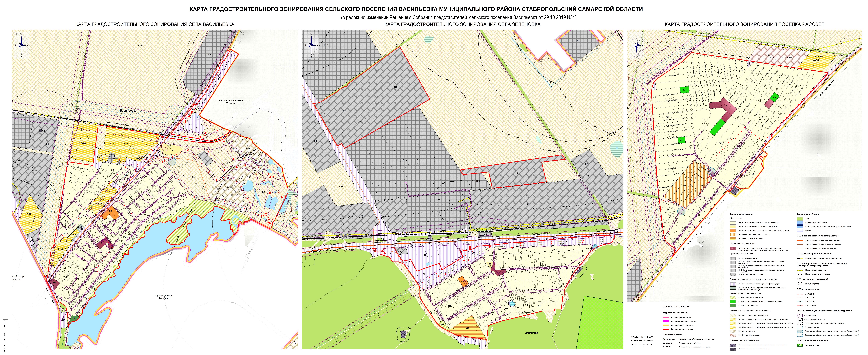Screen dimensions: 868x355
Task: Click the ЛЭП 500 кВ line symbol
Action: pyautogui.click(x=800, y=294)
